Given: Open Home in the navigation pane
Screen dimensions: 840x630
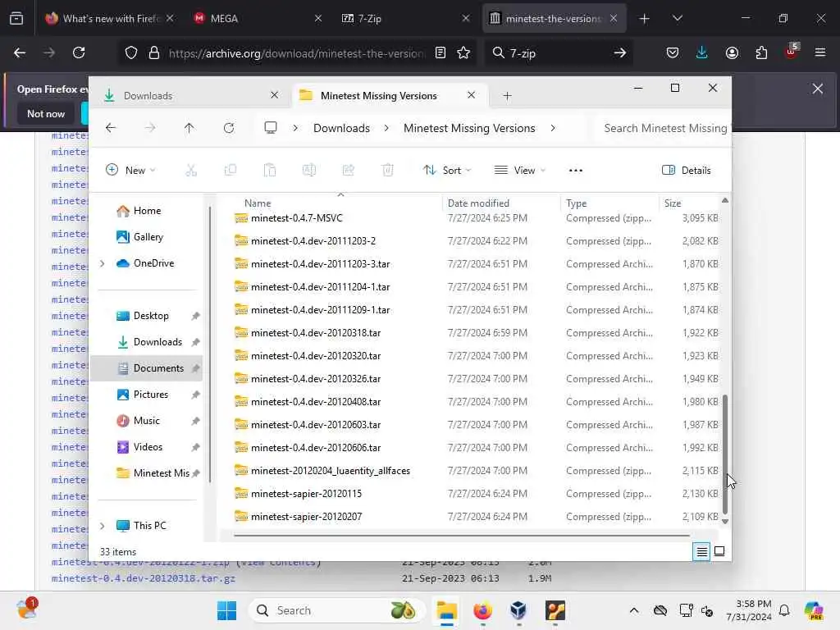Looking at the screenshot, I should tap(148, 211).
